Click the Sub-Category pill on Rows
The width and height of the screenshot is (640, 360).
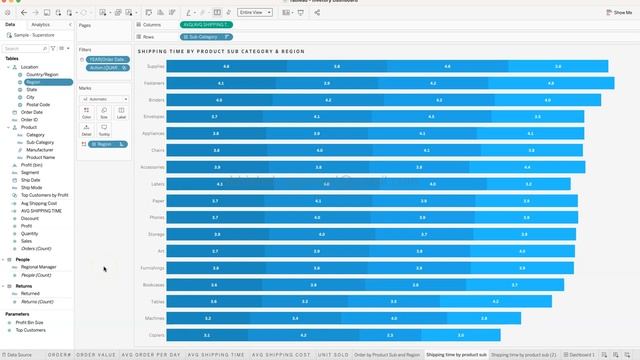[206, 37]
